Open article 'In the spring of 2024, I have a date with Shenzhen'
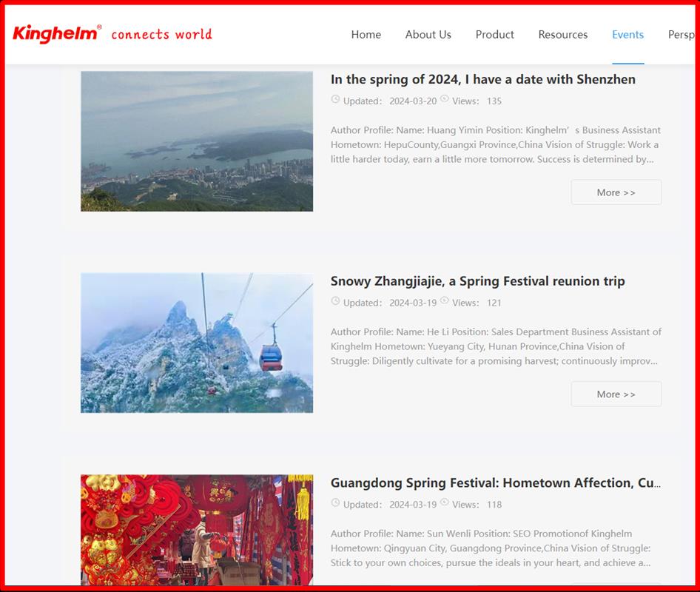 [483, 79]
